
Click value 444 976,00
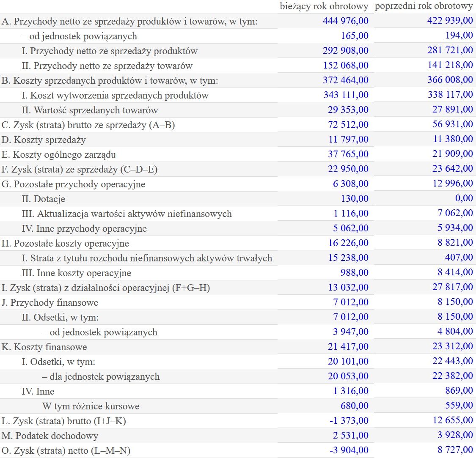pos(345,21)
